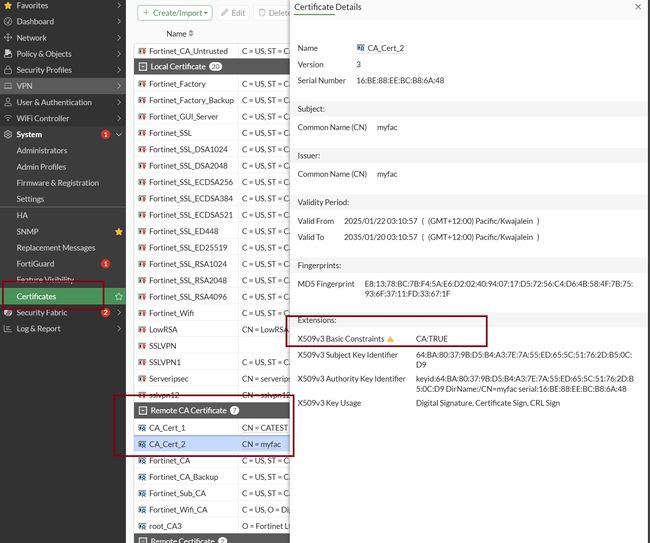The image size is (650, 543).
Task: Collapse the System section chevron
Action: 119,134
